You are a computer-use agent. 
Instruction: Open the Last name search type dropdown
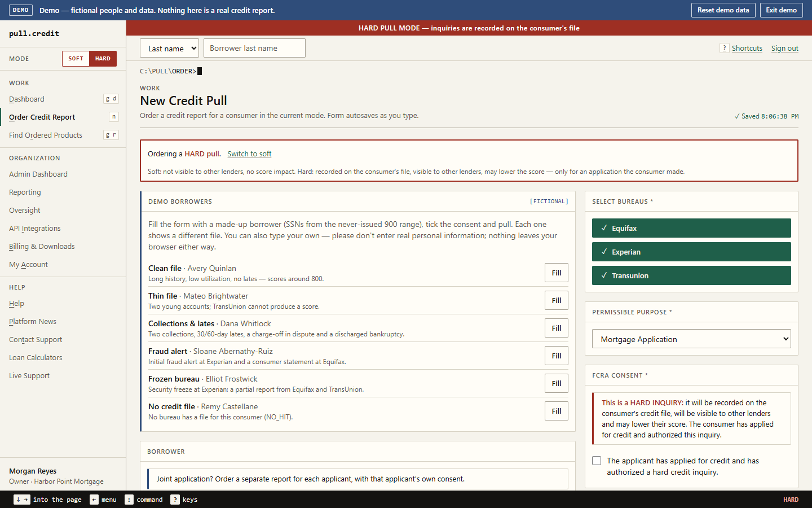169,48
